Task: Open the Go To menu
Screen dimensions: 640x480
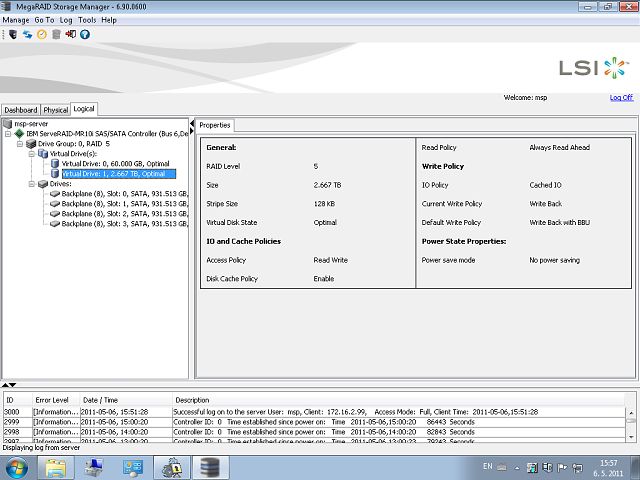Action: coord(44,20)
